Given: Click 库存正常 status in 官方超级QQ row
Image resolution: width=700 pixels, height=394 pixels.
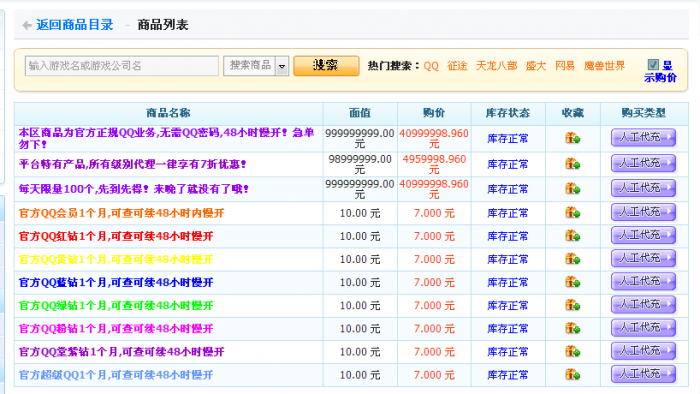Looking at the screenshot, I should [x=508, y=375].
